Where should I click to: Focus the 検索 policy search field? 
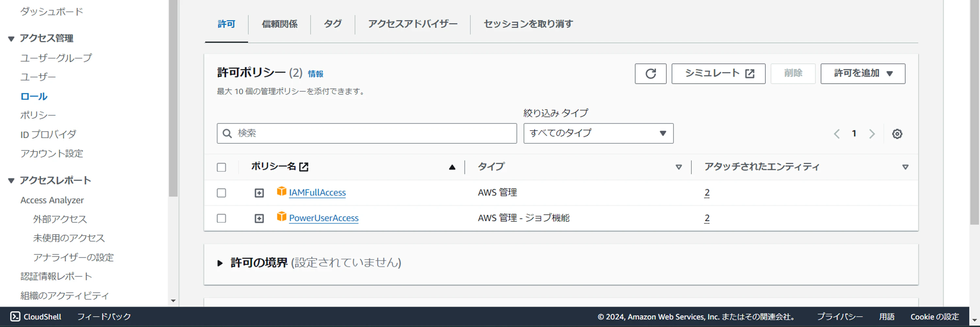[x=367, y=133]
